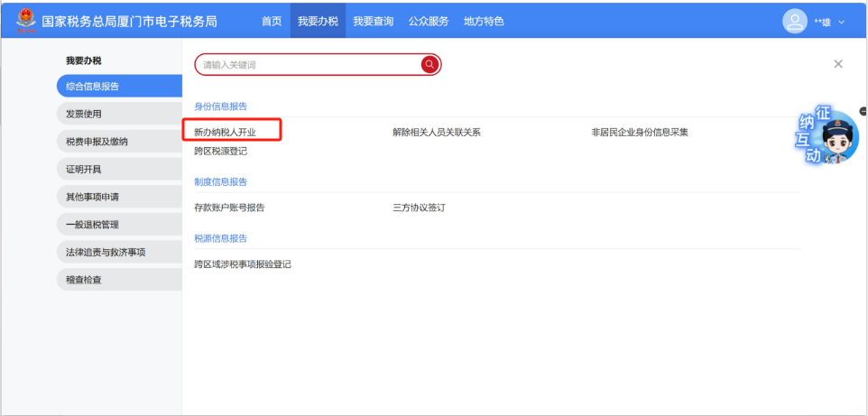
Task: Select 稽查检查 in the sidebar
Action: click(x=120, y=280)
